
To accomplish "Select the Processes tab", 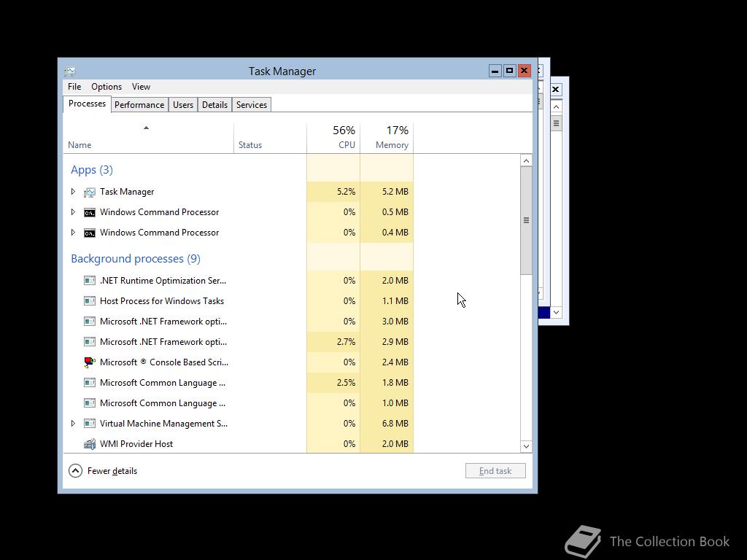I will [x=87, y=104].
